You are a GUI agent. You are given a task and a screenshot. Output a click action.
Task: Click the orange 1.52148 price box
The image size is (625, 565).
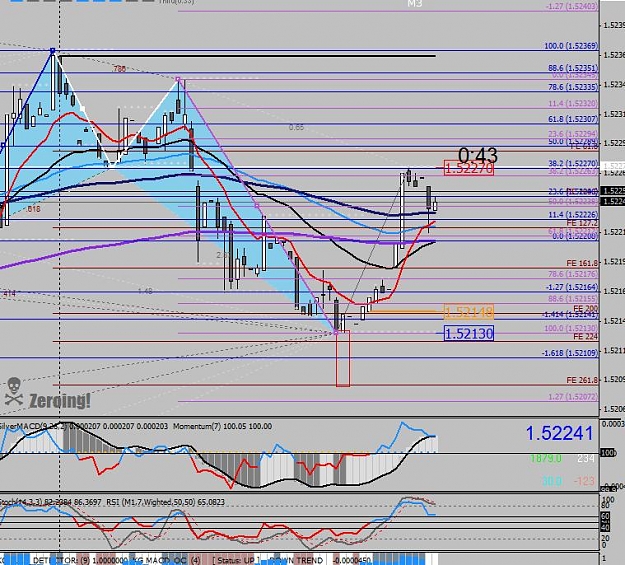coord(468,312)
